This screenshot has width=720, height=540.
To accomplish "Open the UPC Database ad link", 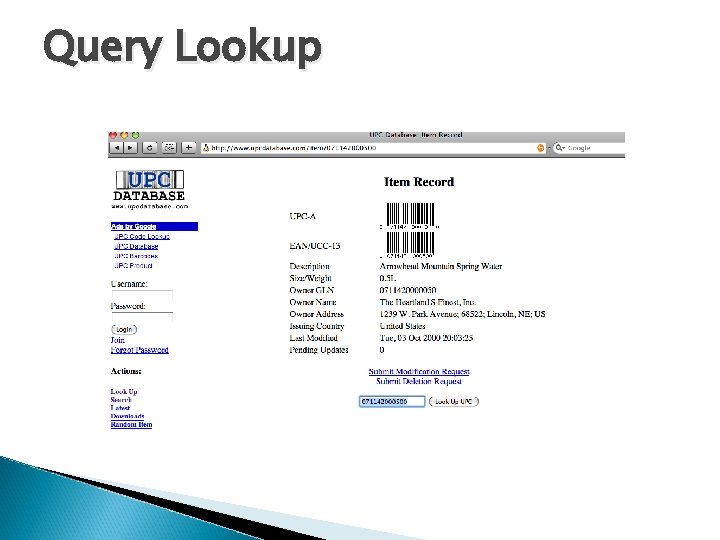I will [x=136, y=246].
